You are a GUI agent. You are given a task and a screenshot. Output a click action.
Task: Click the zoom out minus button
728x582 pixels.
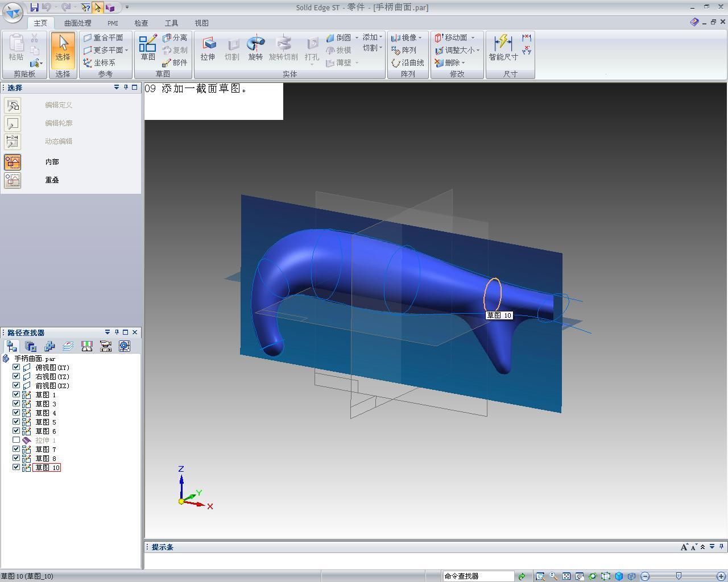point(645,576)
